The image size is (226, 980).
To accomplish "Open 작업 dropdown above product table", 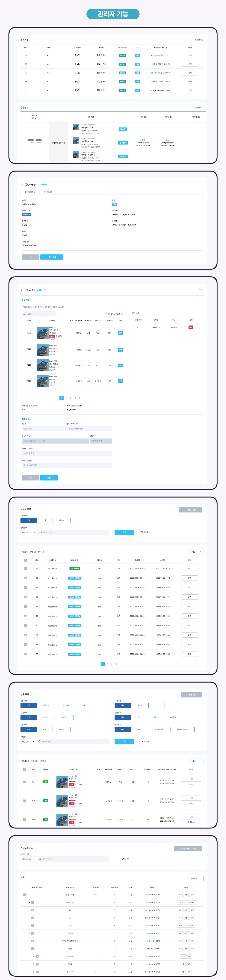I will point(197,761).
